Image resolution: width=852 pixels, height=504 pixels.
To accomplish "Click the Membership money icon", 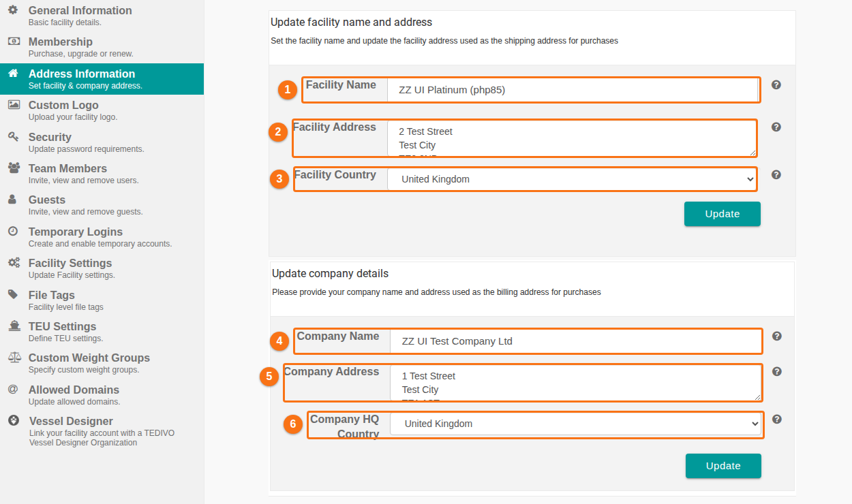I will (13, 42).
